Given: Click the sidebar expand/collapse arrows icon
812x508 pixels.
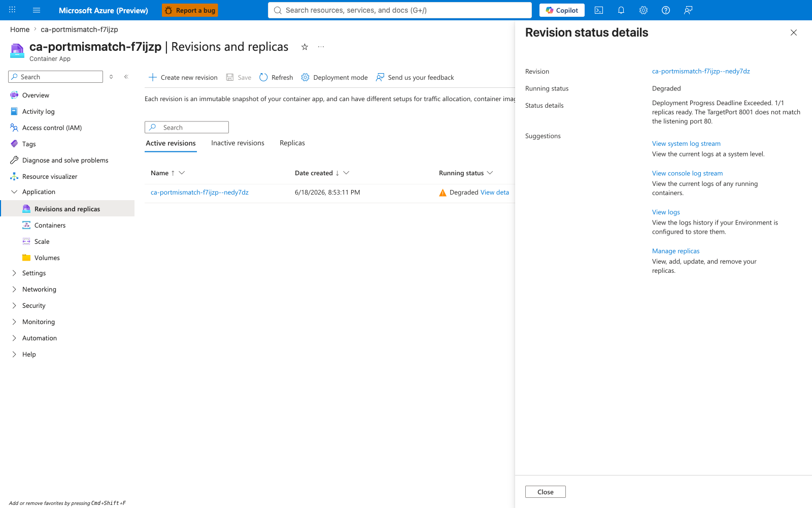Looking at the screenshot, I should pos(111,77).
